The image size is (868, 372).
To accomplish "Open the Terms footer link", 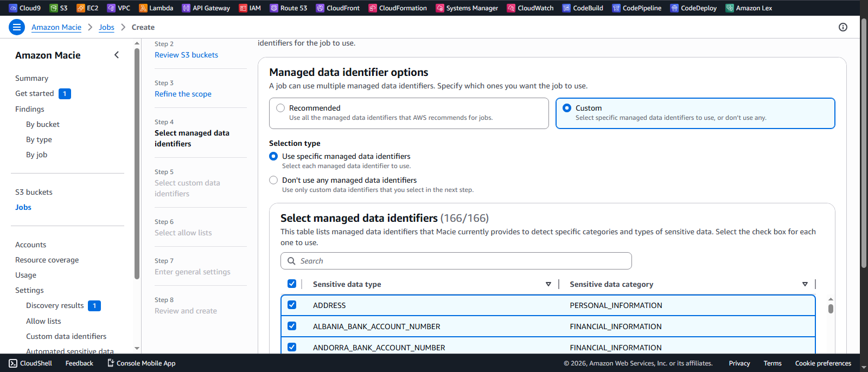I will (773, 363).
